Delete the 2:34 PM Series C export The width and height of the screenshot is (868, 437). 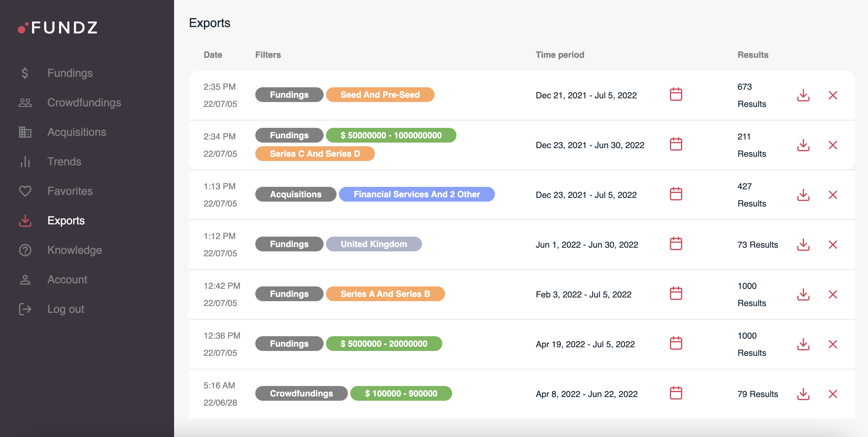coord(833,145)
